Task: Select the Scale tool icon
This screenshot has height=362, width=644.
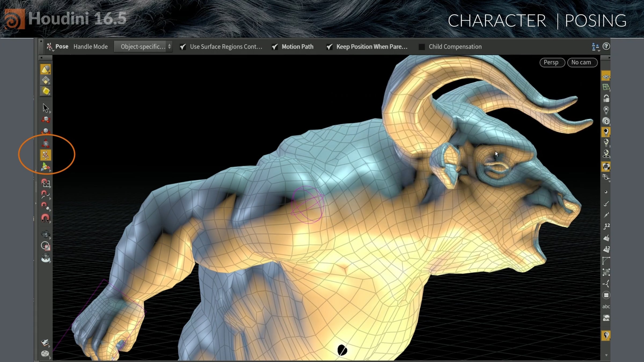Action: (46, 143)
